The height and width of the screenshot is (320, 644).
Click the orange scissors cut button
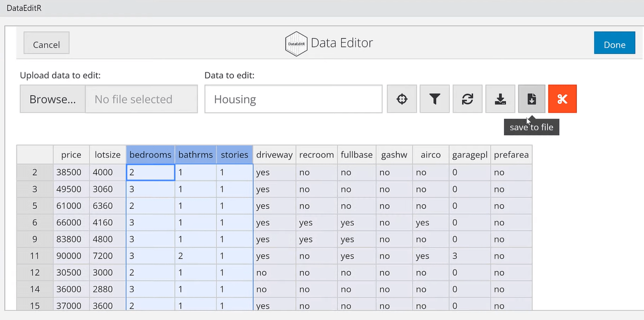tap(562, 99)
